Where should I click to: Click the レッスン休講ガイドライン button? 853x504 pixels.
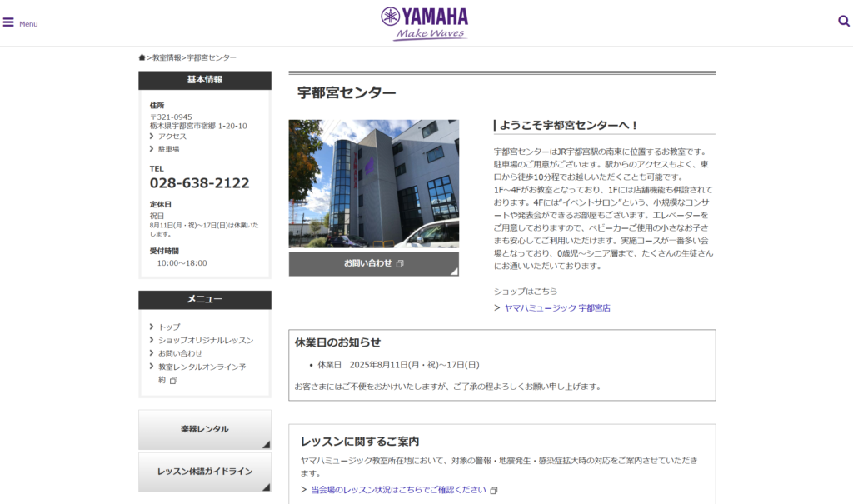205,472
